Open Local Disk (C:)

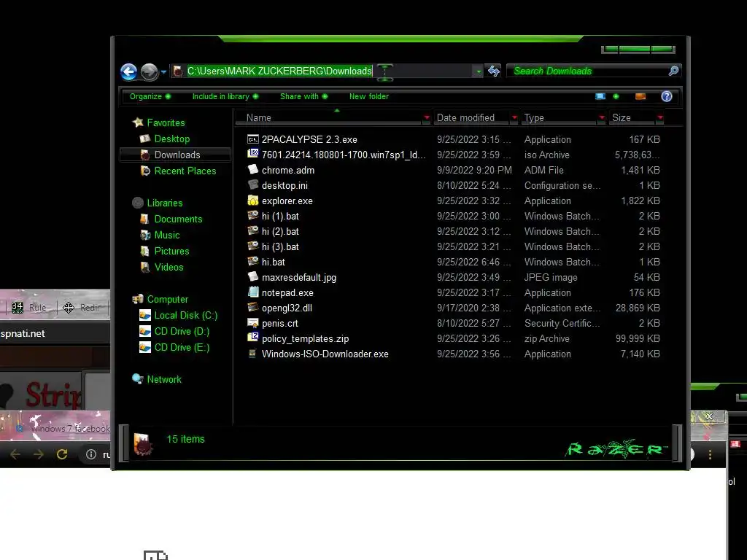tap(185, 315)
